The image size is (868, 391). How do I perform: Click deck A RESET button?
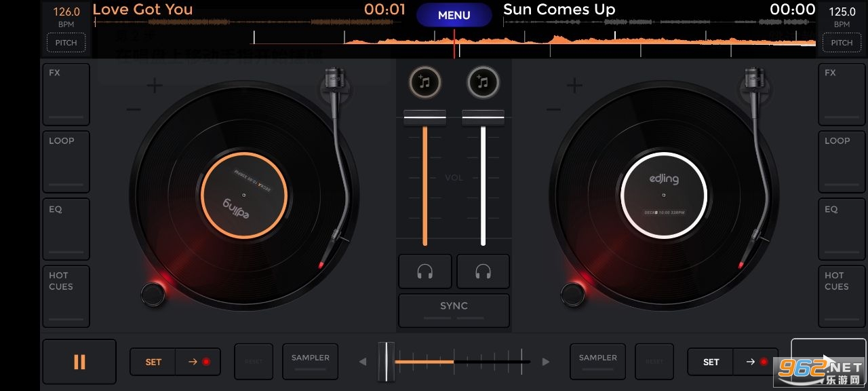254,361
